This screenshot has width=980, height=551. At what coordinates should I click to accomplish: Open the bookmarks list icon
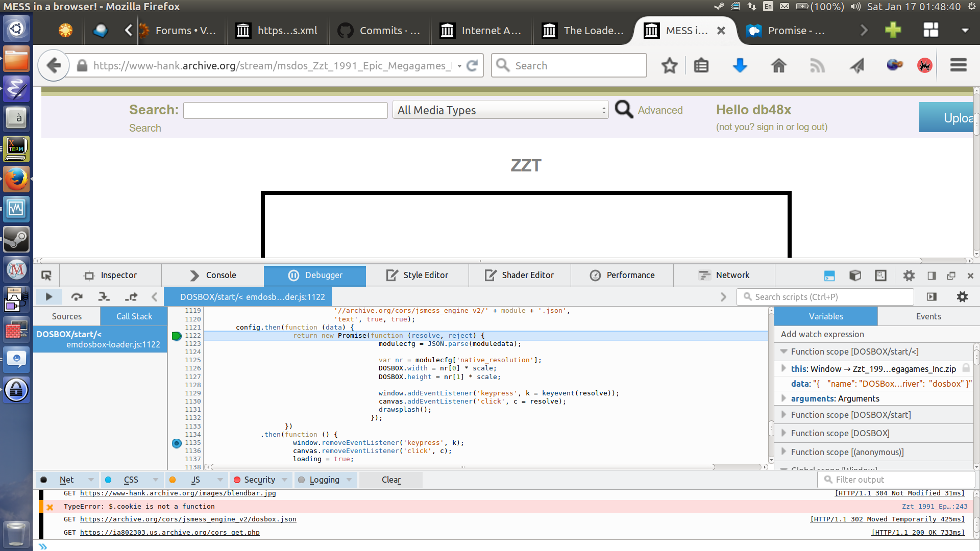click(701, 65)
